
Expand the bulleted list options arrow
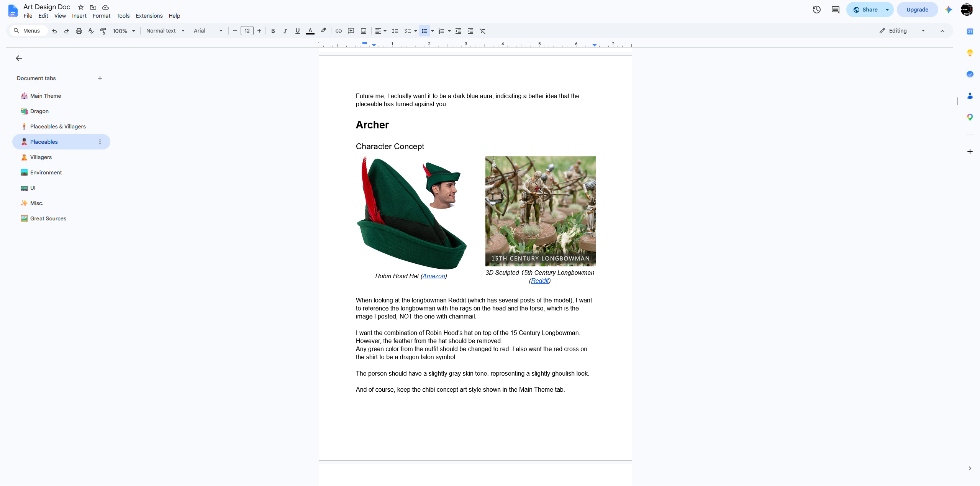pos(433,31)
